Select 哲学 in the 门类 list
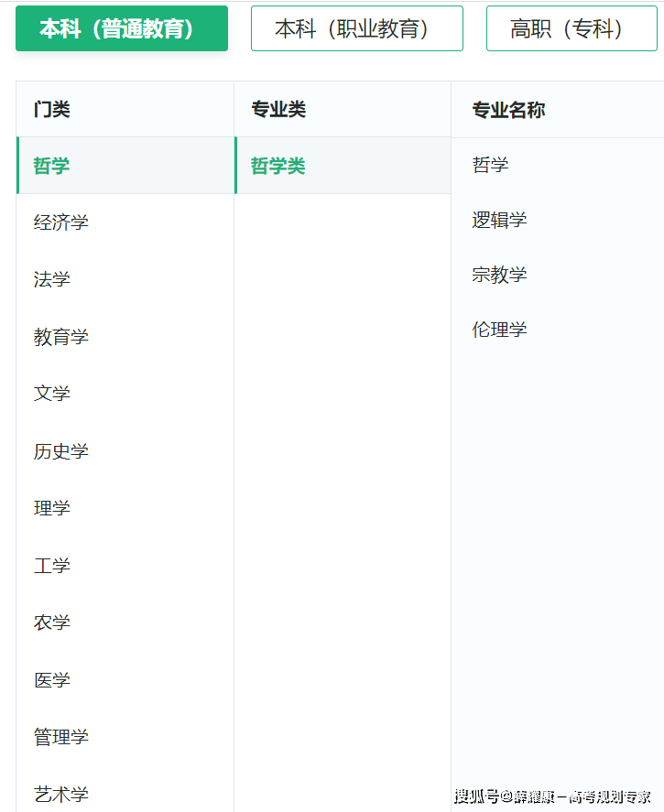The width and height of the screenshot is (664, 812). tap(125, 166)
